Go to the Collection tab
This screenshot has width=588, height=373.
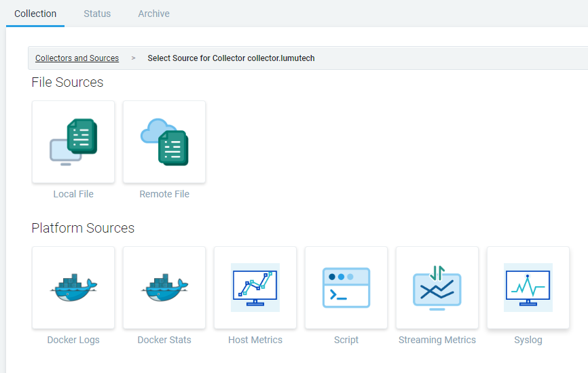point(35,14)
